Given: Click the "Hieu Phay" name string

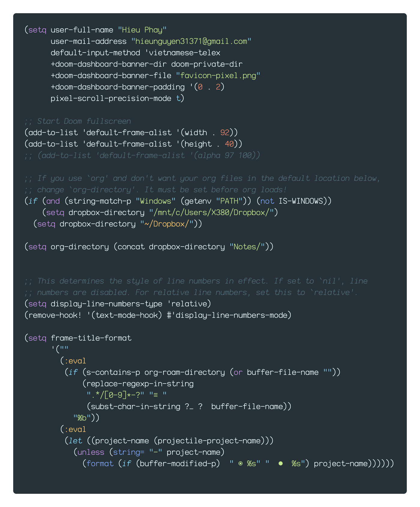Looking at the screenshot, I should point(142,30).
